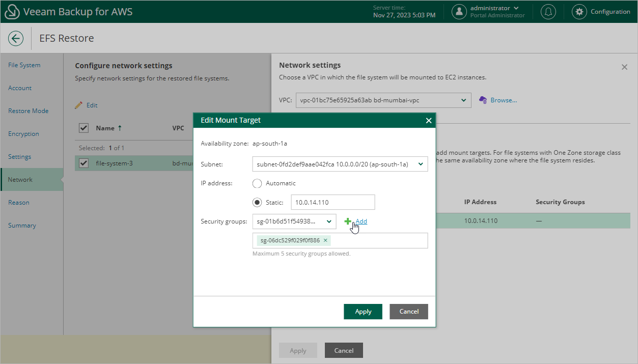Click Cancel in Network settings panel

(344, 350)
